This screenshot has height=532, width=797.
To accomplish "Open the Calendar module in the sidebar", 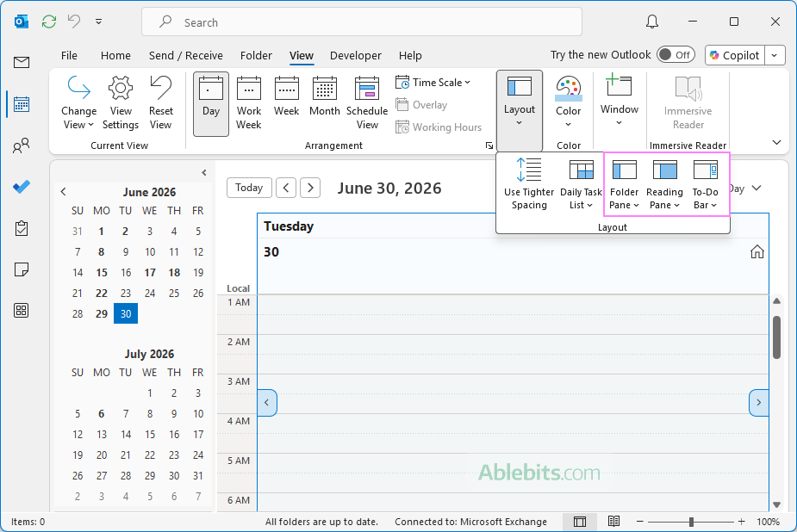I will 22,104.
